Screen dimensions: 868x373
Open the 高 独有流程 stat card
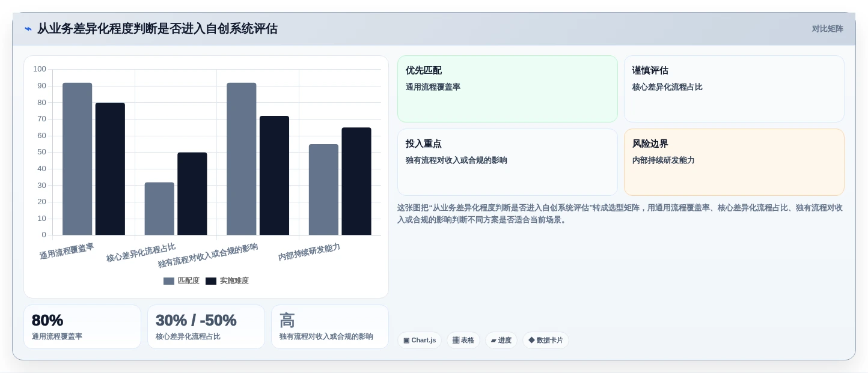330,327
